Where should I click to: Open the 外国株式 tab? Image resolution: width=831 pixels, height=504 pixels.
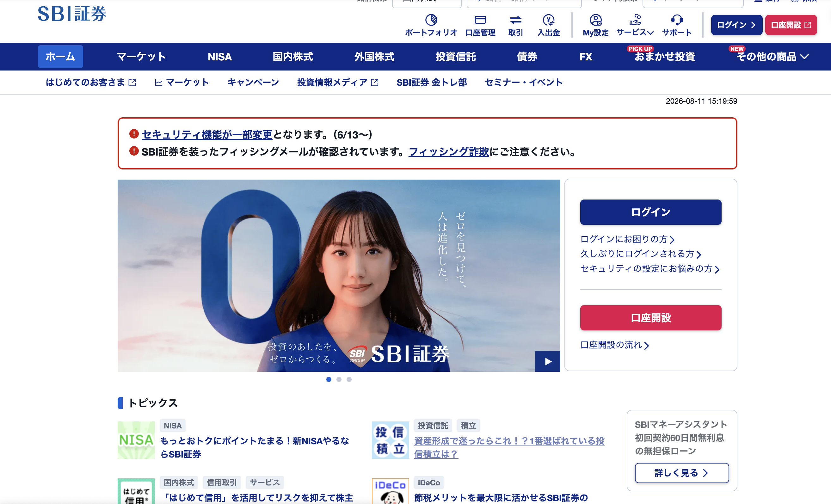[374, 57]
